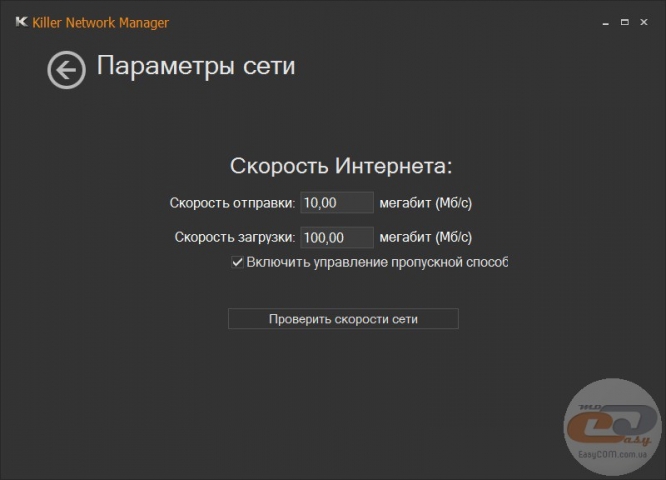
Task: Click the Killer K logo icon
Action: click(x=21, y=22)
